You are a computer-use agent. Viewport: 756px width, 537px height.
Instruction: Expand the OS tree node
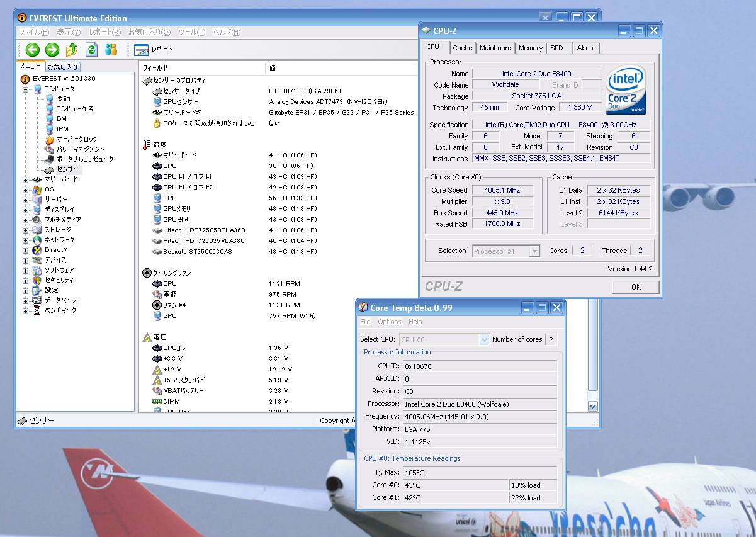(26, 189)
